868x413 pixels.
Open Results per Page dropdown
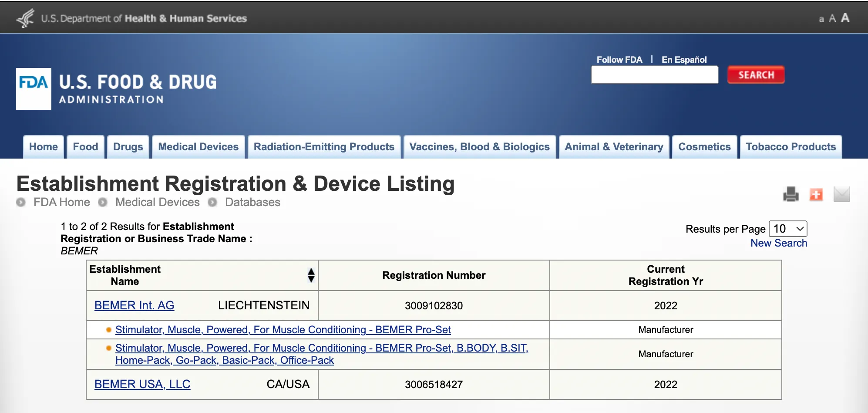click(788, 229)
